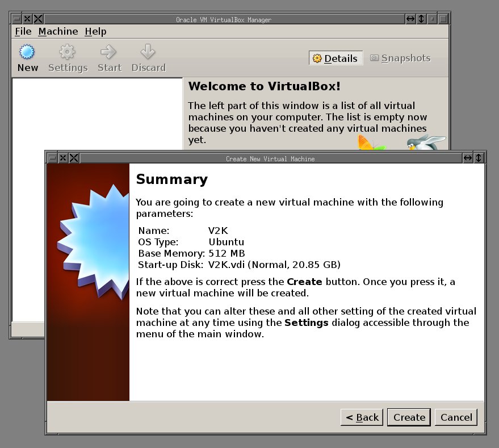Image resolution: width=499 pixels, height=448 pixels.
Task: Click the vertical maximize icon on wizard titlebar
Action: tap(479, 158)
